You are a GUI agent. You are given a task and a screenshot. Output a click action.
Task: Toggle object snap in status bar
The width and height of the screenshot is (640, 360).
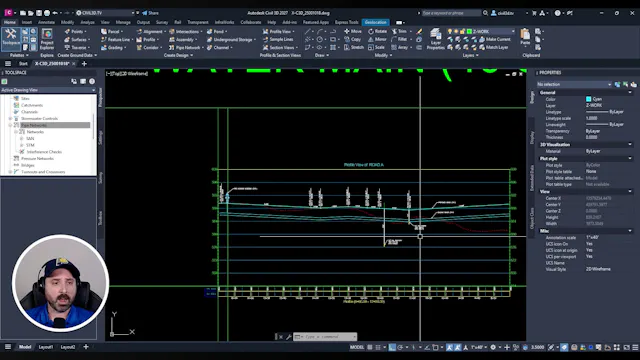[436, 347]
